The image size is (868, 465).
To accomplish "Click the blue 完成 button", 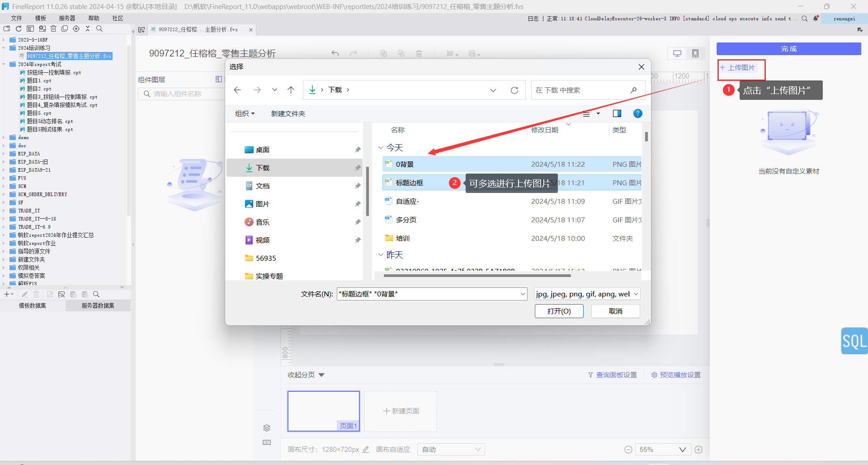I will [x=789, y=49].
